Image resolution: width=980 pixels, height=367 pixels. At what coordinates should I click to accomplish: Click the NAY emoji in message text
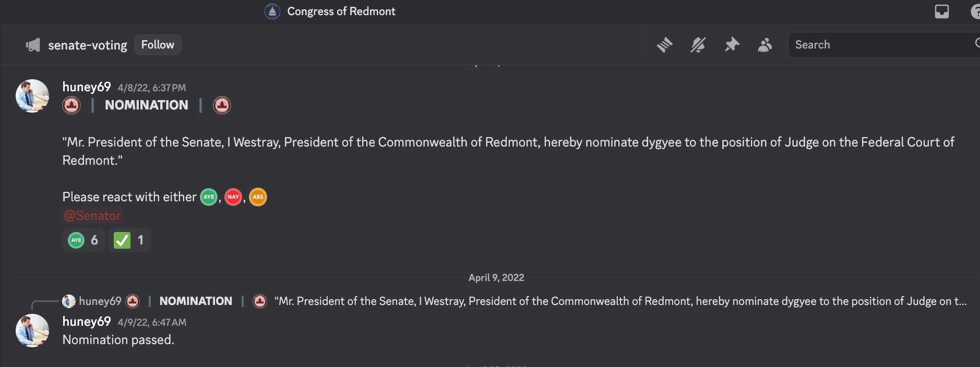233,197
